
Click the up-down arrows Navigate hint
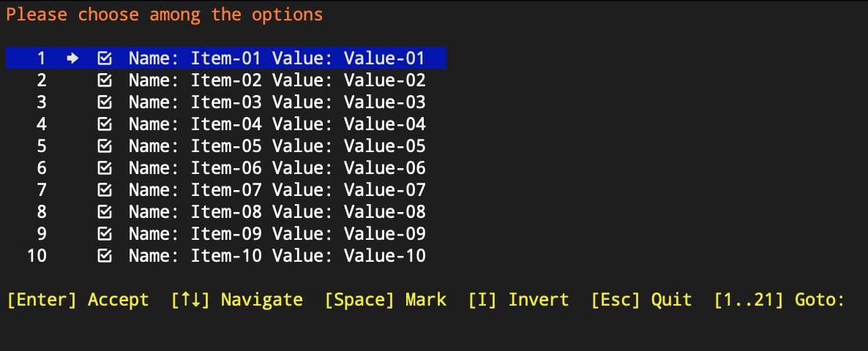tap(237, 300)
